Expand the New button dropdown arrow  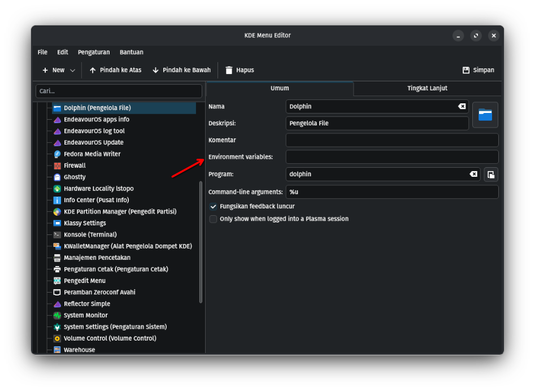pyautogui.click(x=72, y=70)
